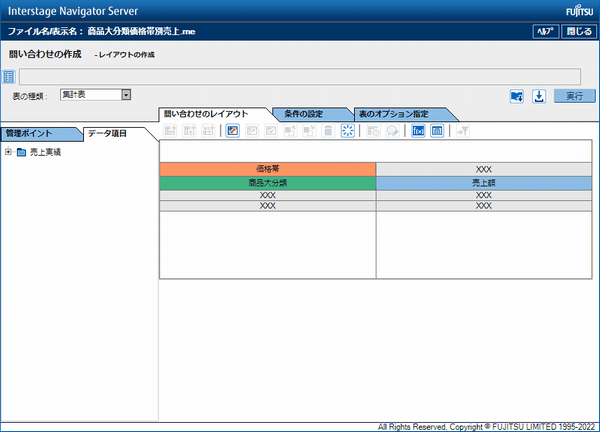Select the blue 売上額 header cell
The height and width of the screenshot is (432, 600).
(x=484, y=183)
